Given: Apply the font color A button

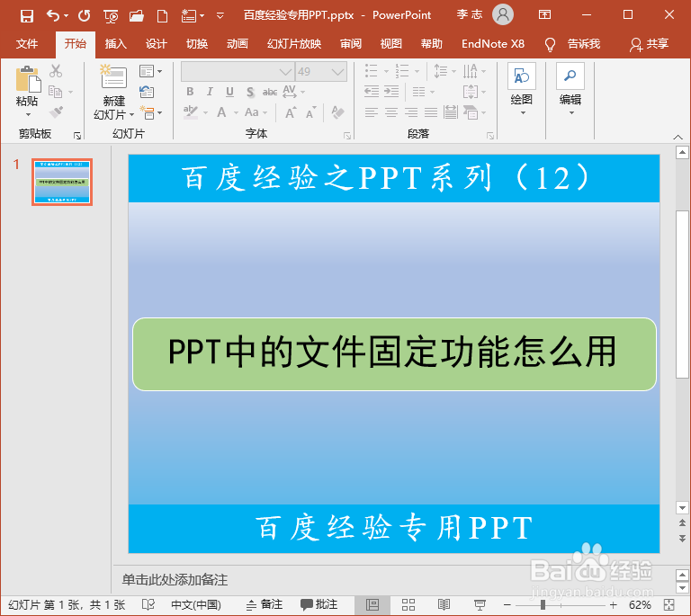Looking at the screenshot, I should pos(221,112).
